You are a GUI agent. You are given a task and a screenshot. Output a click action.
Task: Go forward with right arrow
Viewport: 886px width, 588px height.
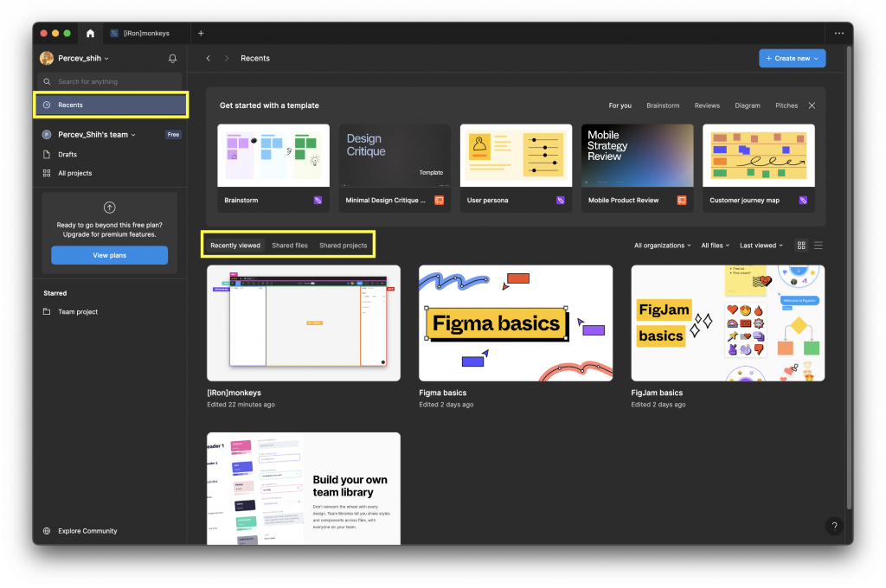227,58
